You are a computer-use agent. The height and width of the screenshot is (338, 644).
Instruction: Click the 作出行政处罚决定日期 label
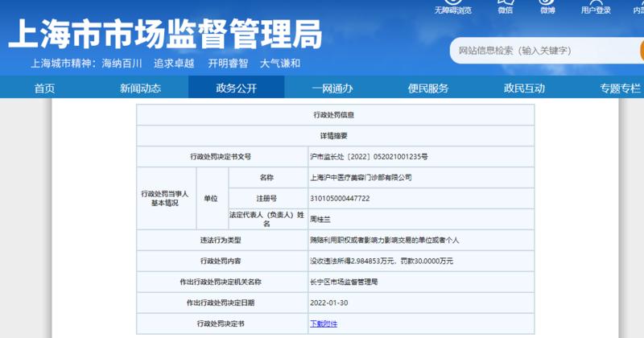click(222, 303)
